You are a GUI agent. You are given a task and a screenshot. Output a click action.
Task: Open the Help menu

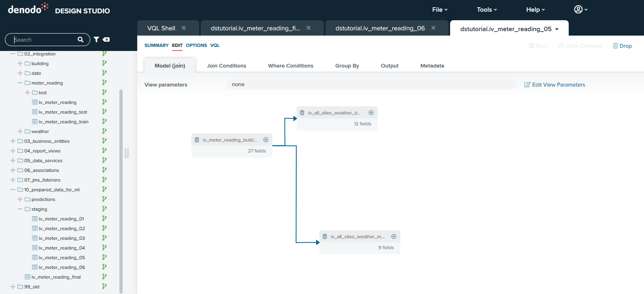(536, 10)
